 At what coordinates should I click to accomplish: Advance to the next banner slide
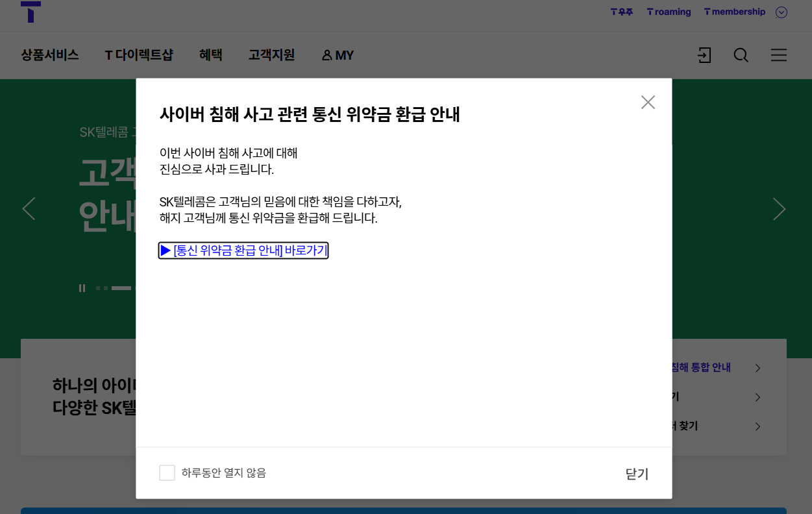[779, 209]
